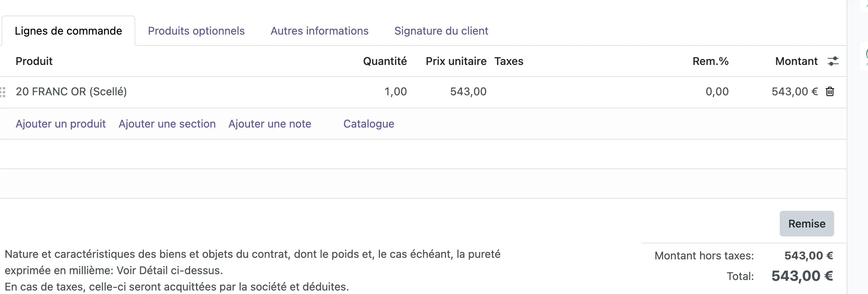Select the Signature du client tab
The height and width of the screenshot is (294, 868).
(x=441, y=31)
